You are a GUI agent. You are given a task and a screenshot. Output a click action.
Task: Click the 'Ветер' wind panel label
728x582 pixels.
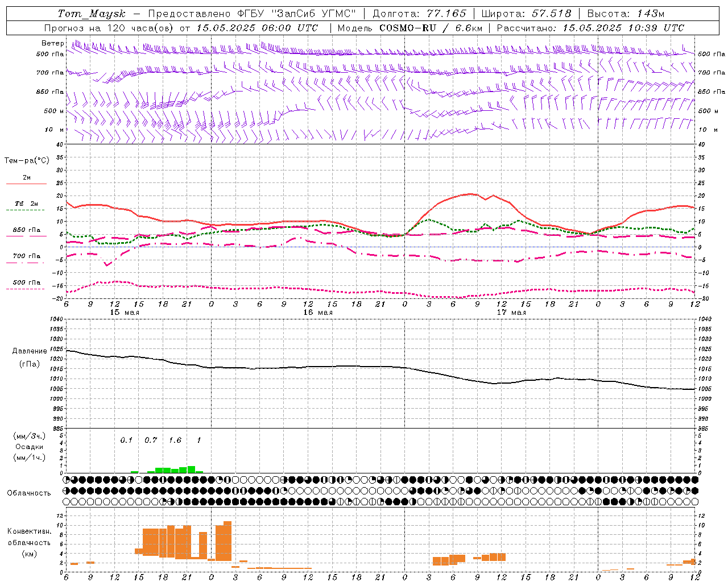(x=52, y=43)
